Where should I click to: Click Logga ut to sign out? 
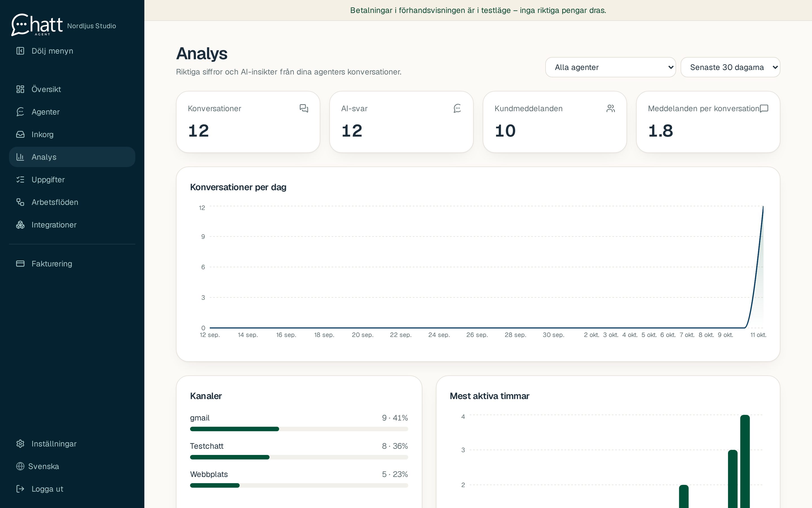click(72, 489)
